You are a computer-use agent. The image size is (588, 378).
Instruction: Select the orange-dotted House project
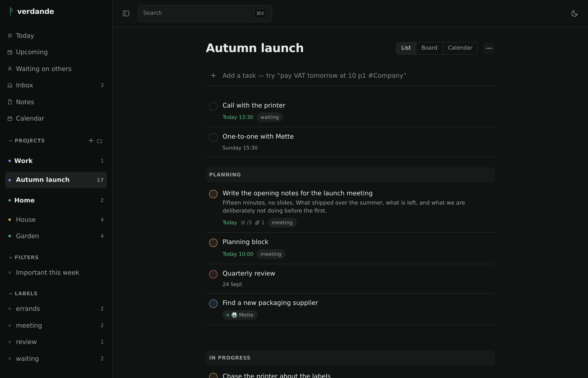tap(56, 220)
